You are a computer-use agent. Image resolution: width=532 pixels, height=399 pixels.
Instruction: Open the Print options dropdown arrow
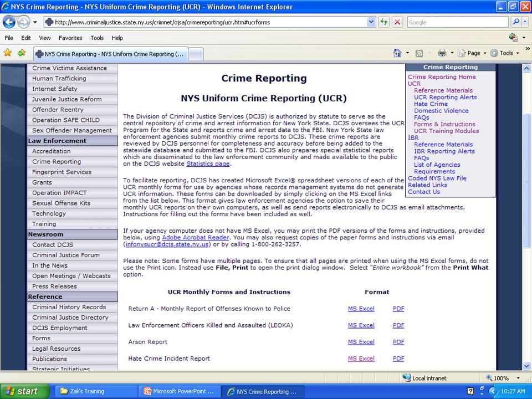pyautogui.click(x=452, y=53)
